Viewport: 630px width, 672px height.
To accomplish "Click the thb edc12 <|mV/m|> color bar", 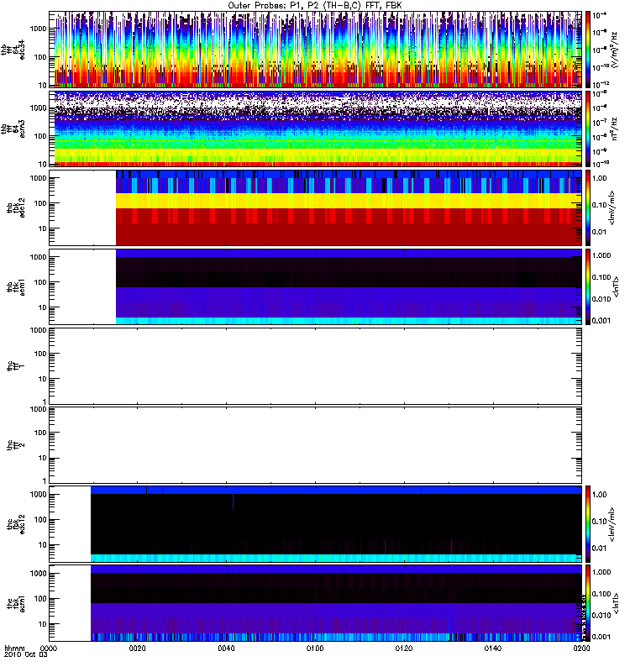I will coord(588,207).
